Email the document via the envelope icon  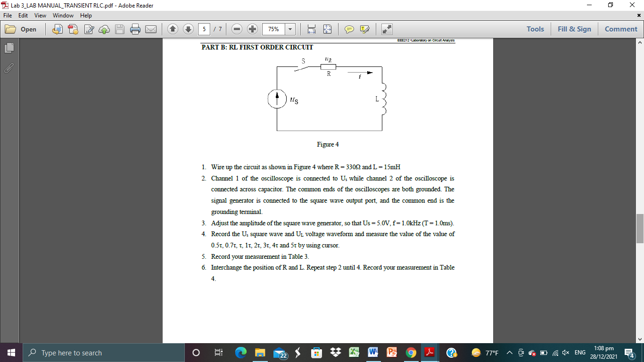pos(150,29)
